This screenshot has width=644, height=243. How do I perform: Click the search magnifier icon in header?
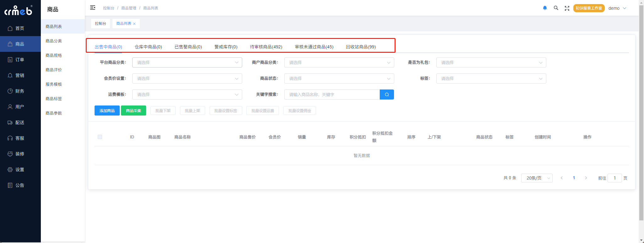pos(556,8)
